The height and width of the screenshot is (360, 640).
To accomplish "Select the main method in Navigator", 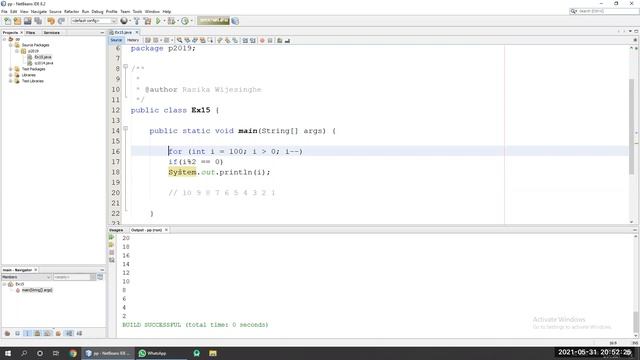I will coord(37,290).
